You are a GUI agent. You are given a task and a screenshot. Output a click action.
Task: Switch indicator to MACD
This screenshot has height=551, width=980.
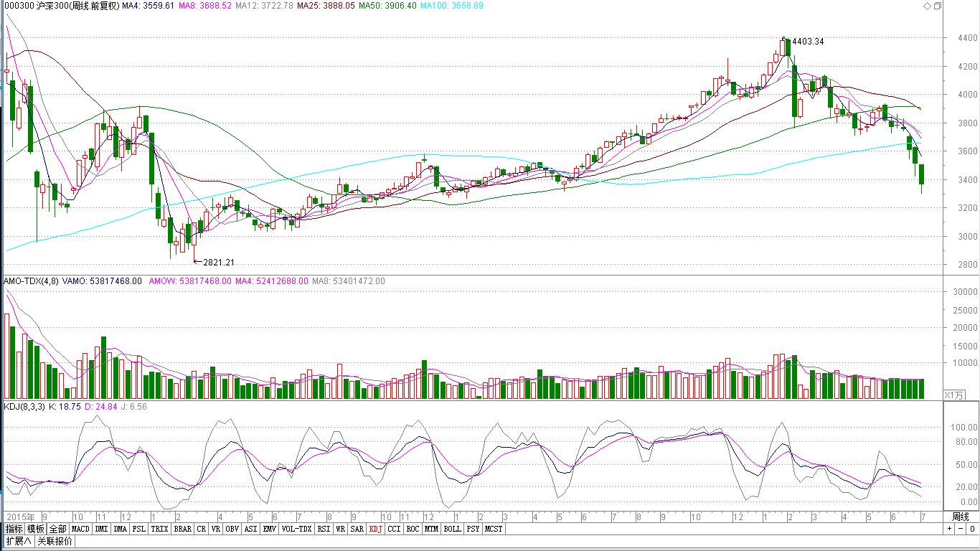tap(80, 529)
